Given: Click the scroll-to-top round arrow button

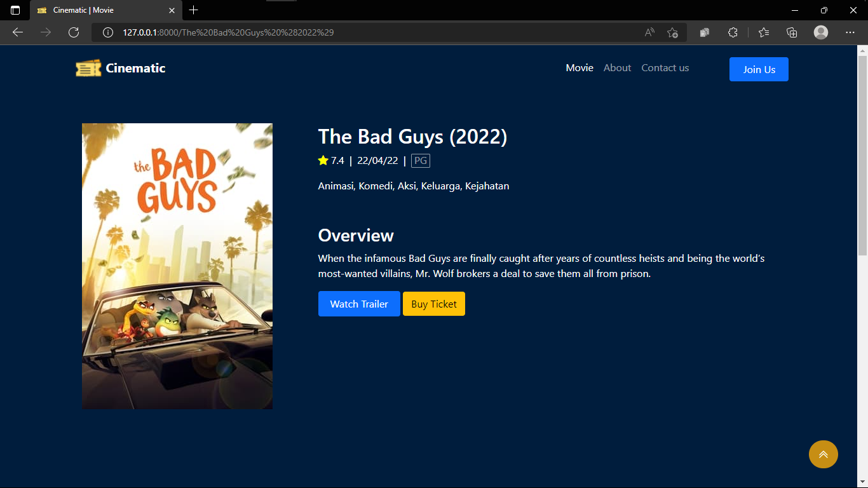Looking at the screenshot, I should (823, 454).
